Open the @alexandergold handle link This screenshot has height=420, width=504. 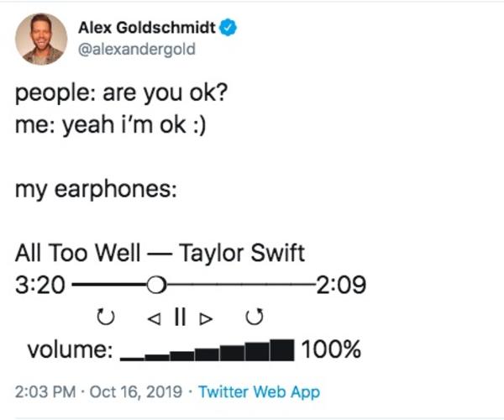click(136, 49)
